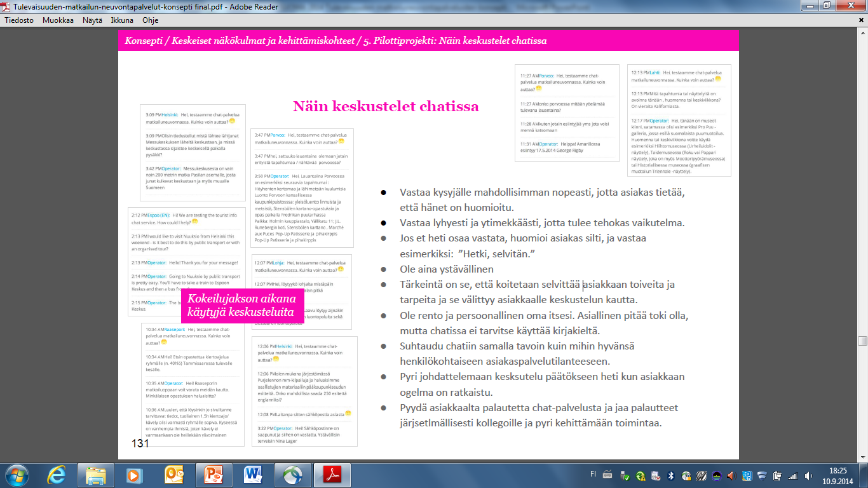Switch to PowerPoint in the taskbar
The image size is (868, 488).
pyautogui.click(x=214, y=475)
